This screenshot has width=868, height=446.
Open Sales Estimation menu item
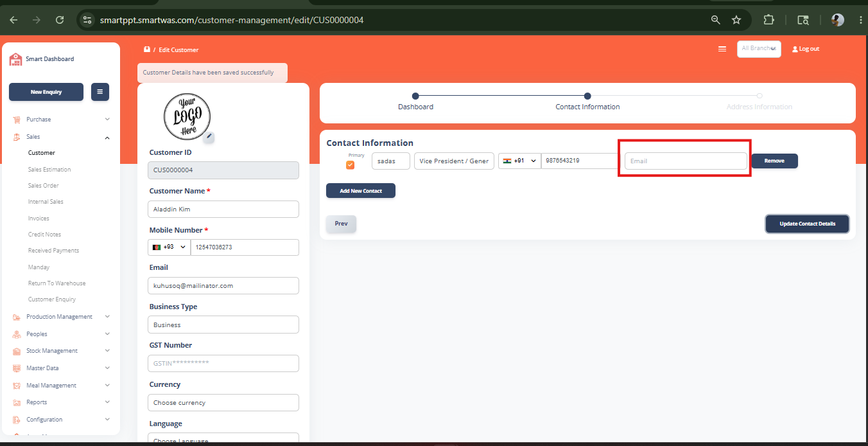[x=49, y=170]
